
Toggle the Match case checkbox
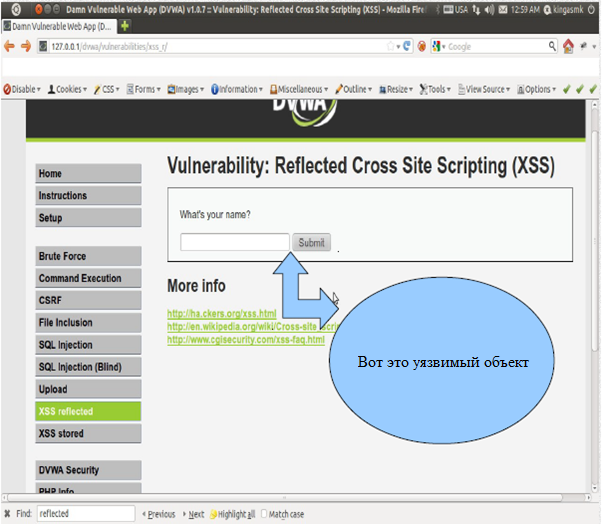(x=264, y=514)
